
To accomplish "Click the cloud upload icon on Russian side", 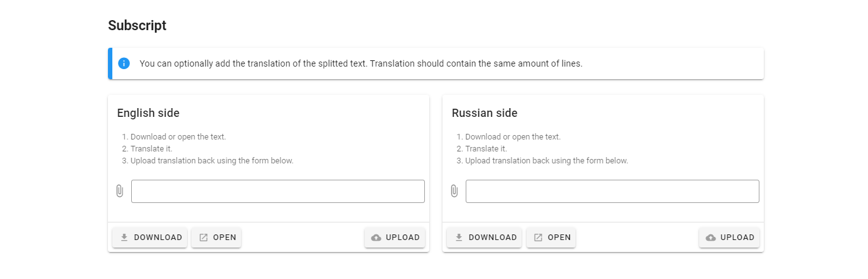I will [x=711, y=238].
